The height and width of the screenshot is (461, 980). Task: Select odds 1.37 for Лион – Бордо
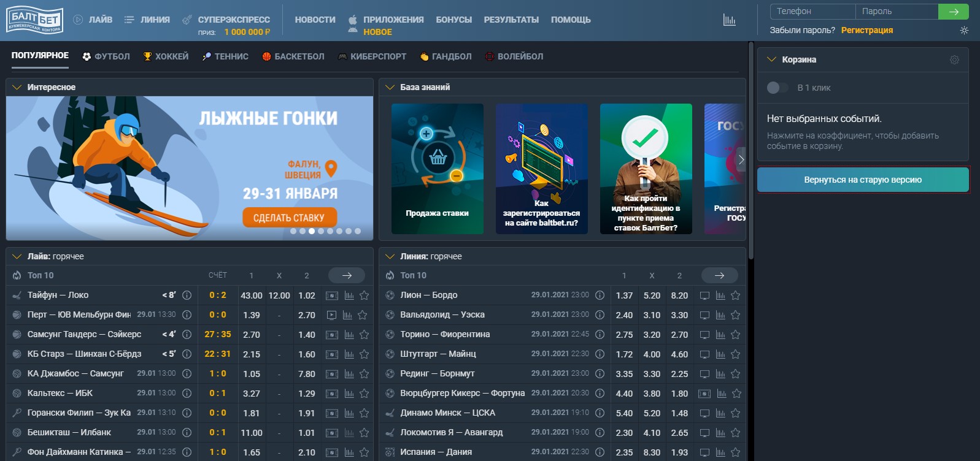coord(624,295)
